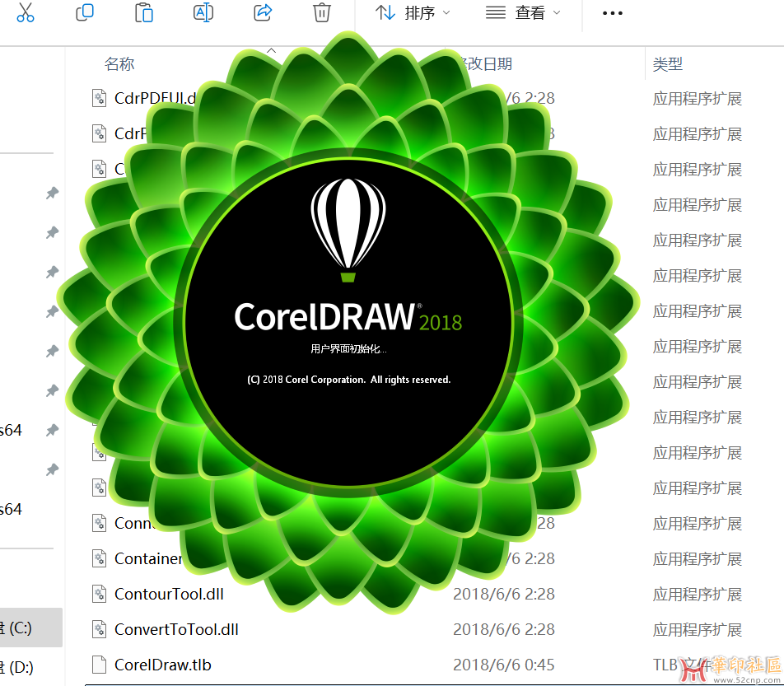Click the Paste clipboard icon
The width and height of the screenshot is (784, 686).
coord(144,12)
